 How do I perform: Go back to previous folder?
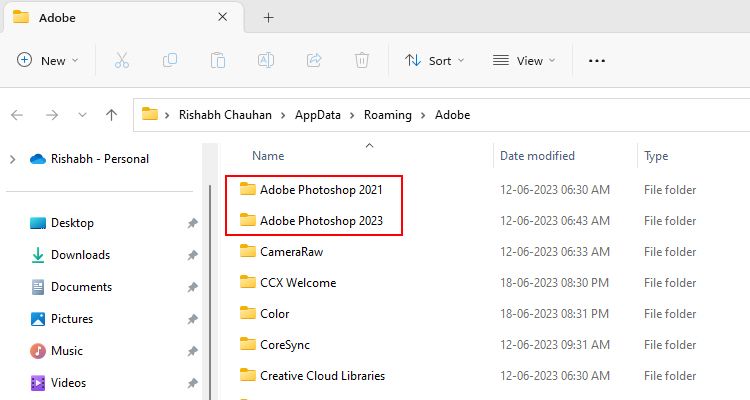click(17, 115)
